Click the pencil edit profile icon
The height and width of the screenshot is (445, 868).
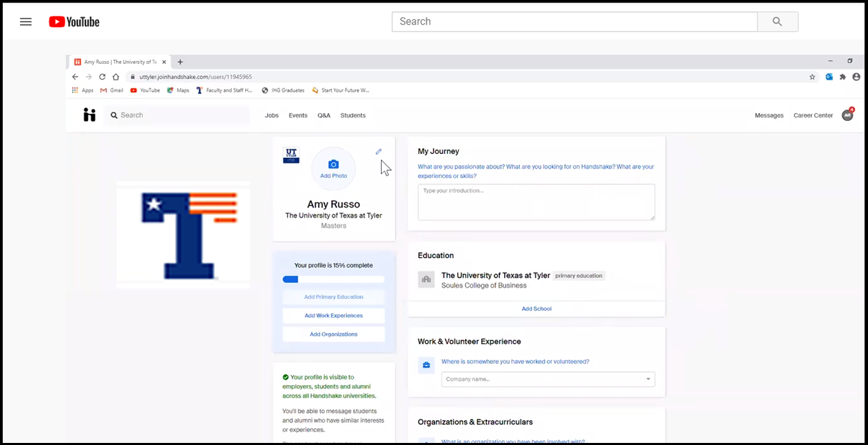(378, 152)
